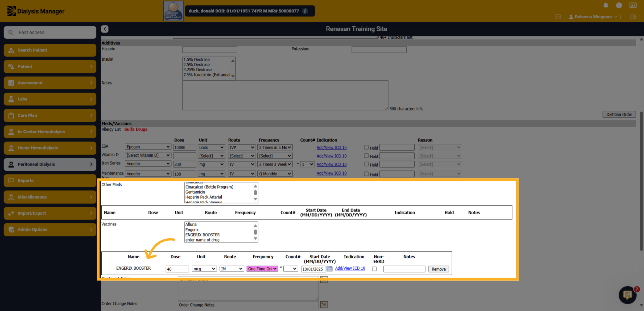The width and height of the screenshot is (644, 311).
Task: Click the Fast access search field
Action: coord(50,32)
